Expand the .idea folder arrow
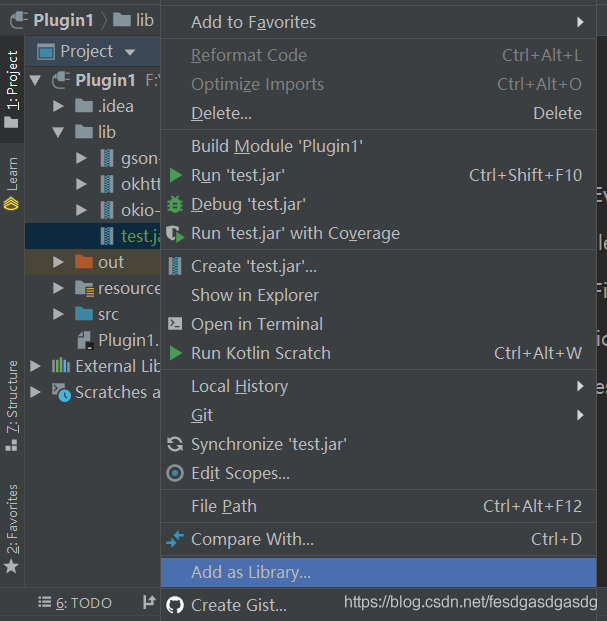607x621 pixels. tap(59, 106)
